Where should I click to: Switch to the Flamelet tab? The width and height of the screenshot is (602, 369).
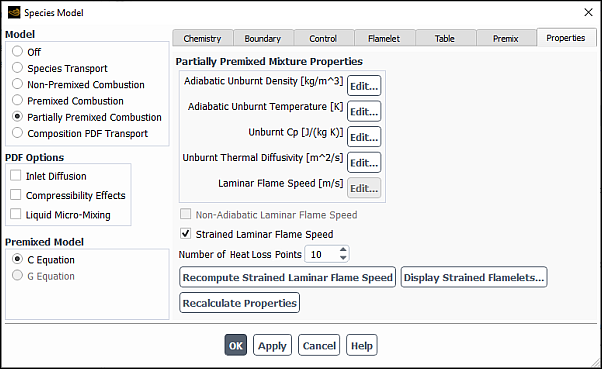coord(384,38)
